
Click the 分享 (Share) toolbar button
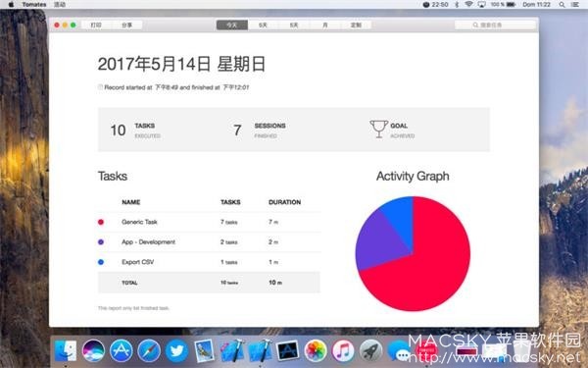(x=126, y=25)
